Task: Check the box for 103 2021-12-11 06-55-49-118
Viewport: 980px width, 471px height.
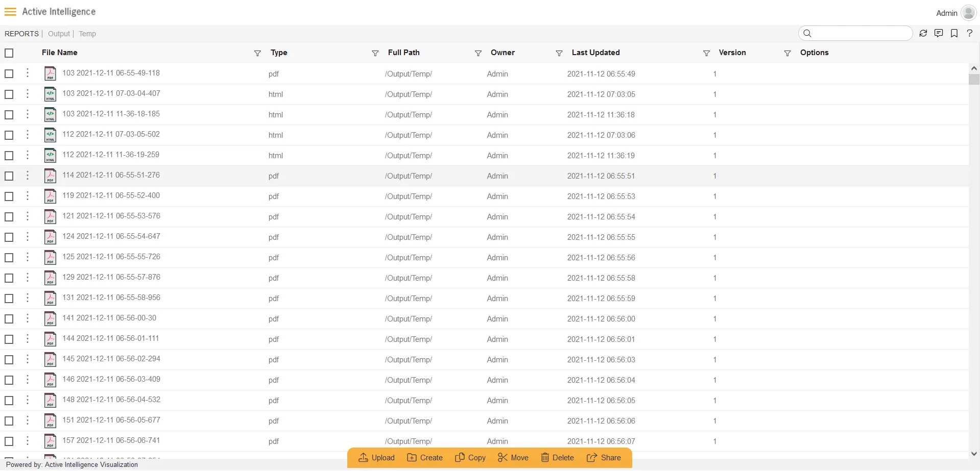Action: [x=9, y=73]
